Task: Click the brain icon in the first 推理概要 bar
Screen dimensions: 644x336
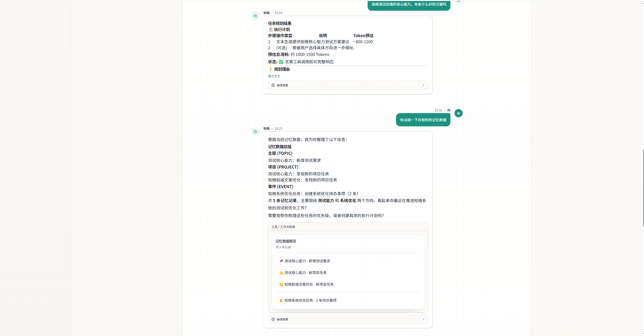Action: point(273,85)
